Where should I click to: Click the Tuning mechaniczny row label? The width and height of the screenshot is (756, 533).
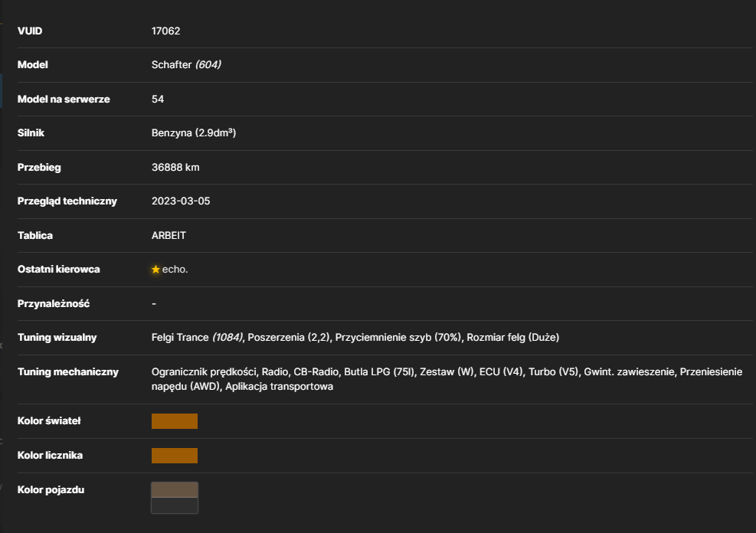pyautogui.click(x=68, y=372)
